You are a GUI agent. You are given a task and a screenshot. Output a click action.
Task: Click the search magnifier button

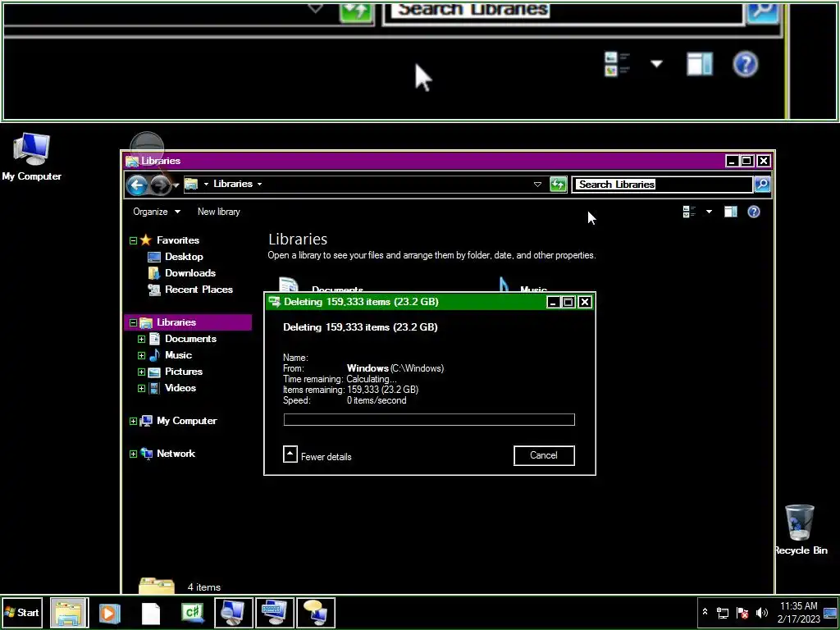pos(762,185)
